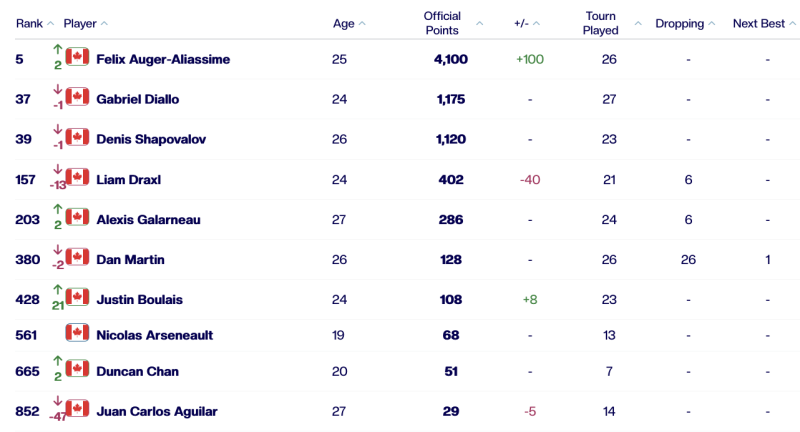Sort by Official Points column arrow
This screenshot has height=432, width=800.
tap(480, 24)
